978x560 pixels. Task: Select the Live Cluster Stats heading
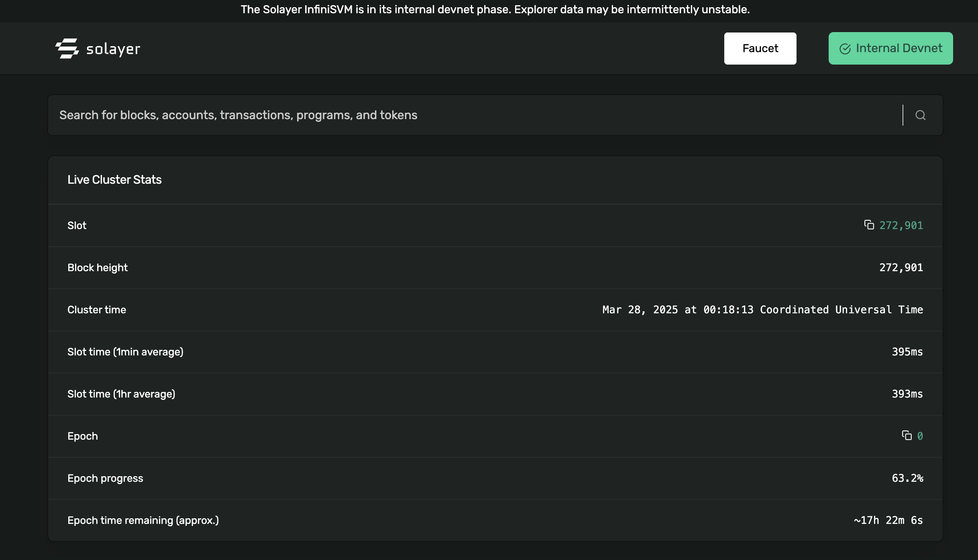click(x=114, y=179)
